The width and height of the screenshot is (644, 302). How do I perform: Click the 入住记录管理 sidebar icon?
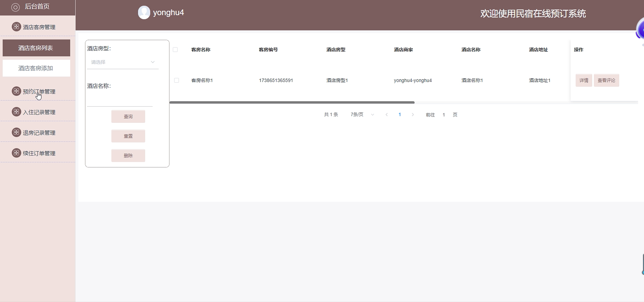tap(16, 112)
